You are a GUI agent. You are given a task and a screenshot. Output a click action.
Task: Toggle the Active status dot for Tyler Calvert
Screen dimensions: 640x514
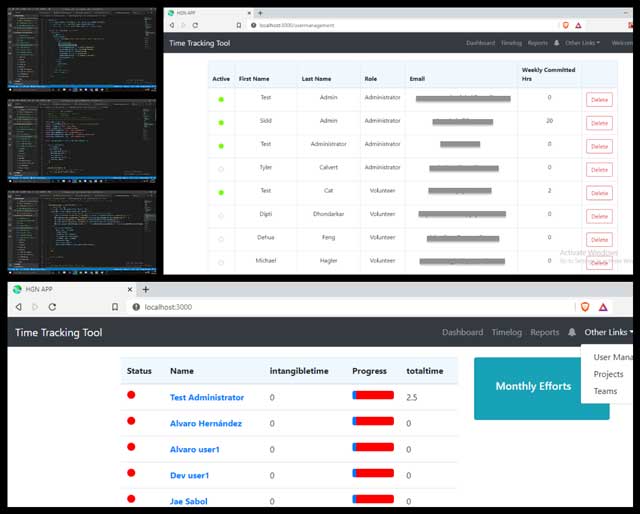point(221,168)
